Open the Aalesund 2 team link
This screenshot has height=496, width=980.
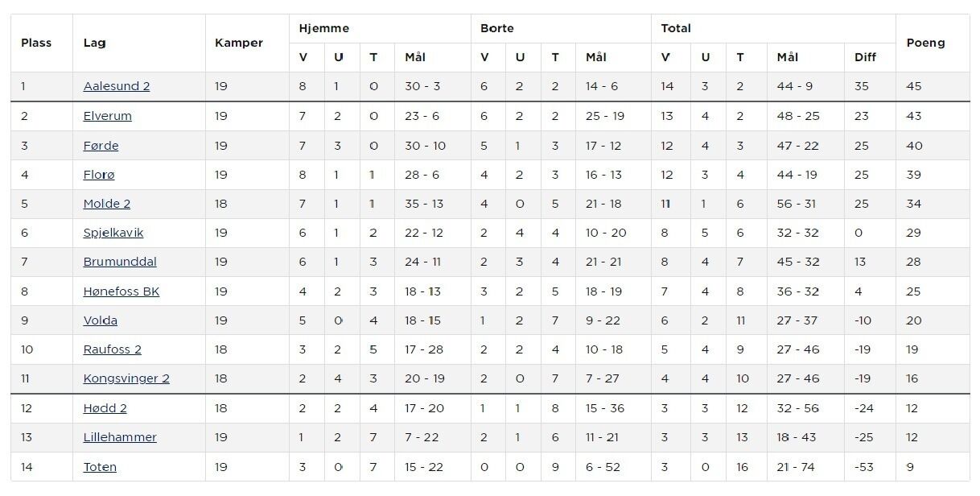click(117, 86)
